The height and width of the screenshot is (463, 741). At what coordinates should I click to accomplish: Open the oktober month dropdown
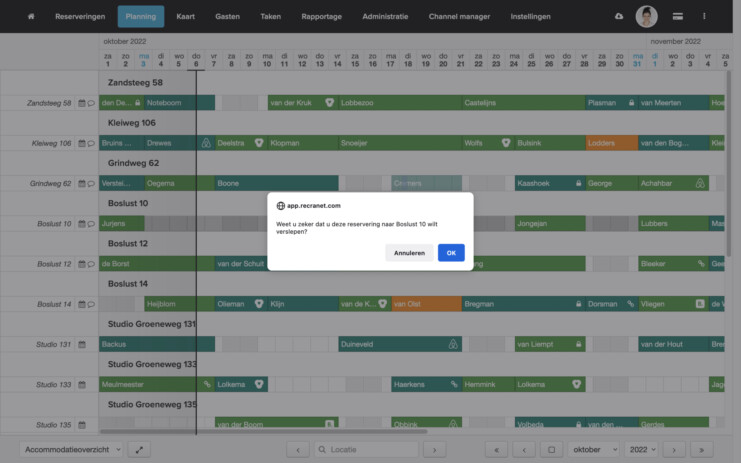coord(594,450)
